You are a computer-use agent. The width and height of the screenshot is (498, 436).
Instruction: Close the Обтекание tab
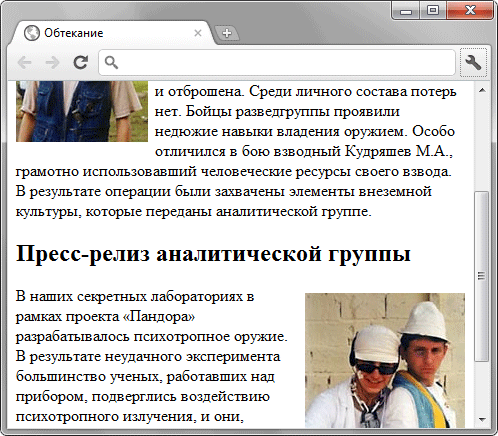(198, 33)
